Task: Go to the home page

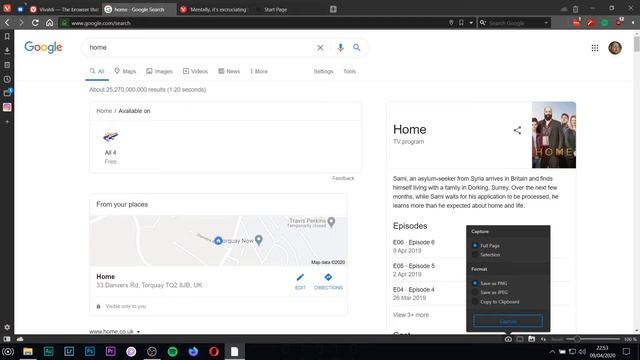Action: 49,23
